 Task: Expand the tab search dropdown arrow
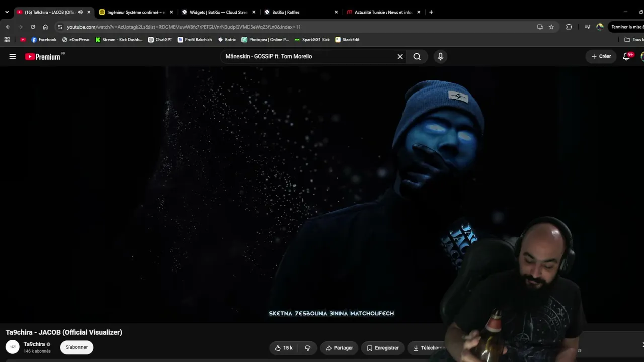click(x=7, y=12)
